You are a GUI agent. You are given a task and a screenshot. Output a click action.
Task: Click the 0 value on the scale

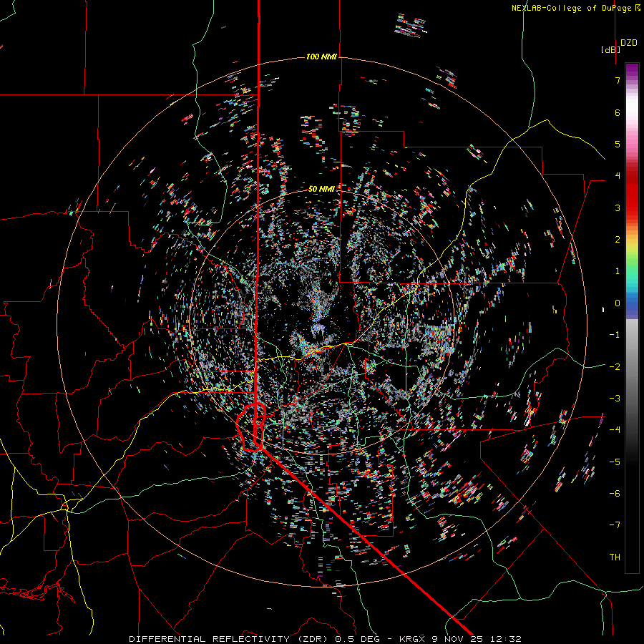(x=618, y=303)
